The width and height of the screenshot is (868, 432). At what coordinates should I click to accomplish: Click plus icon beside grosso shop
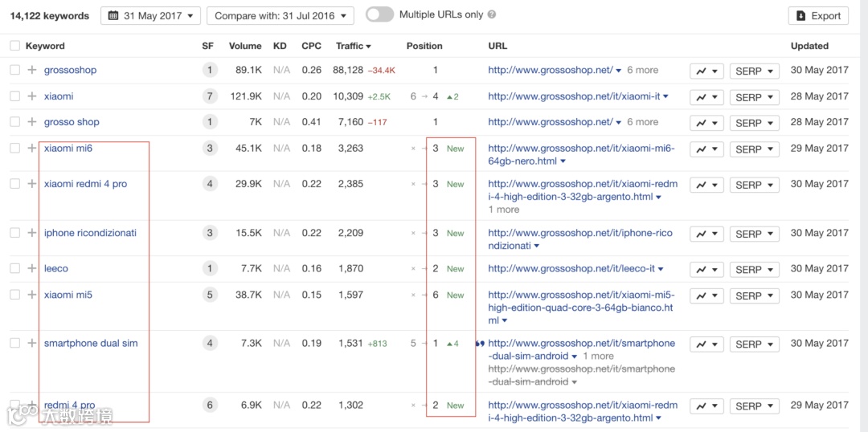(32, 122)
